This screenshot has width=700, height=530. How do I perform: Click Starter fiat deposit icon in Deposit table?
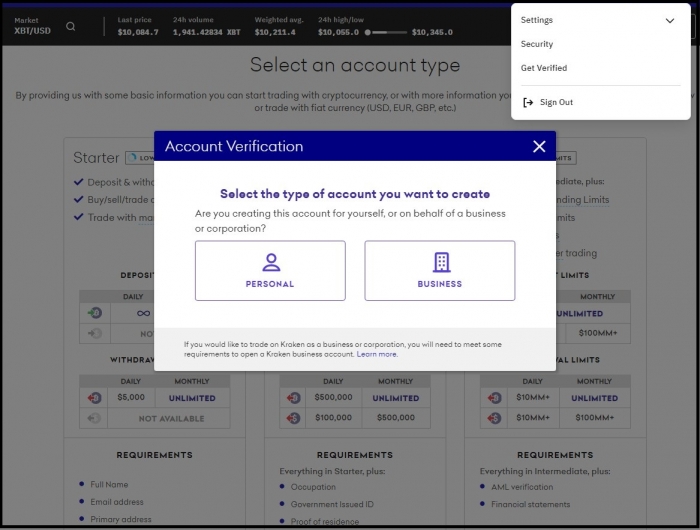(x=94, y=334)
